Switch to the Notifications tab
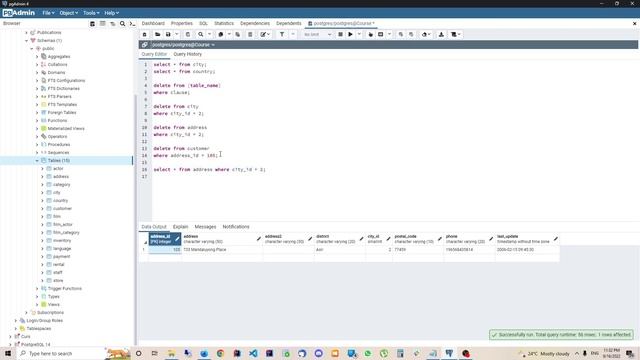This screenshot has width=640, height=360. tap(236, 227)
